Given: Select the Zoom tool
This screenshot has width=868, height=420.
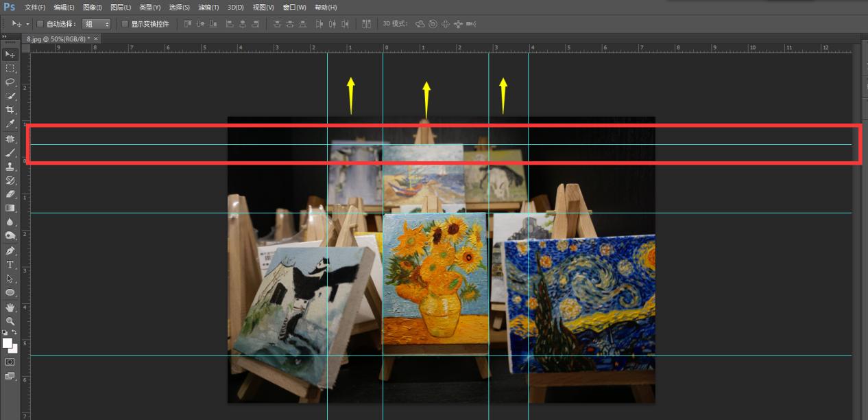Looking at the screenshot, I should pos(10,320).
